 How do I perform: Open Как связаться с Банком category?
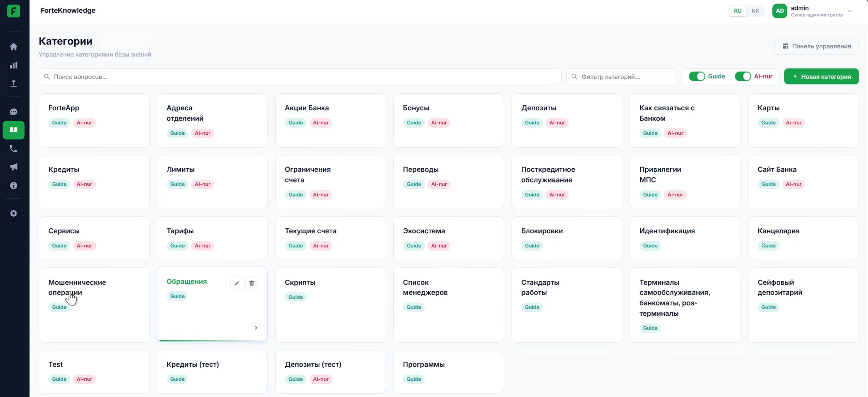click(685, 121)
